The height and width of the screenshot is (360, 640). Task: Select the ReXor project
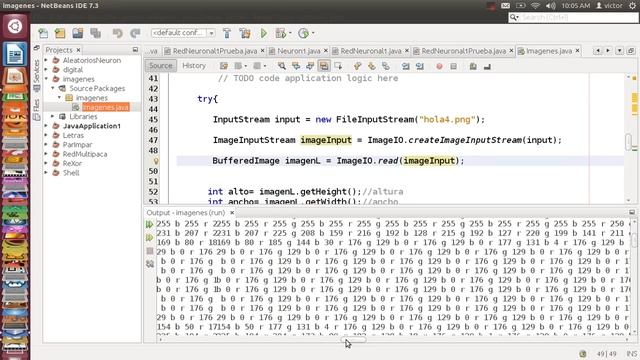click(72, 164)
